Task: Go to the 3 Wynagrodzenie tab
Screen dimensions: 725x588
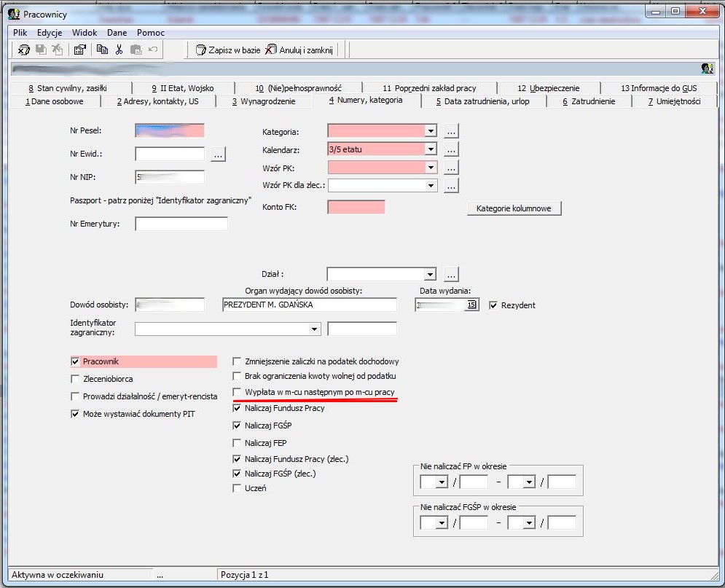Action: tap(264, 101)
